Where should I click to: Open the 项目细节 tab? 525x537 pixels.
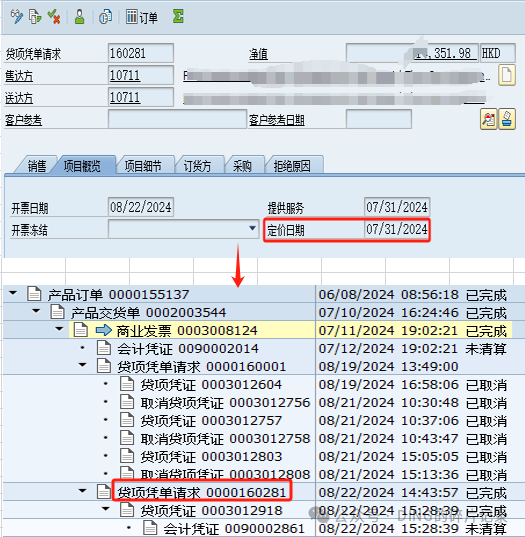[143, 166]
